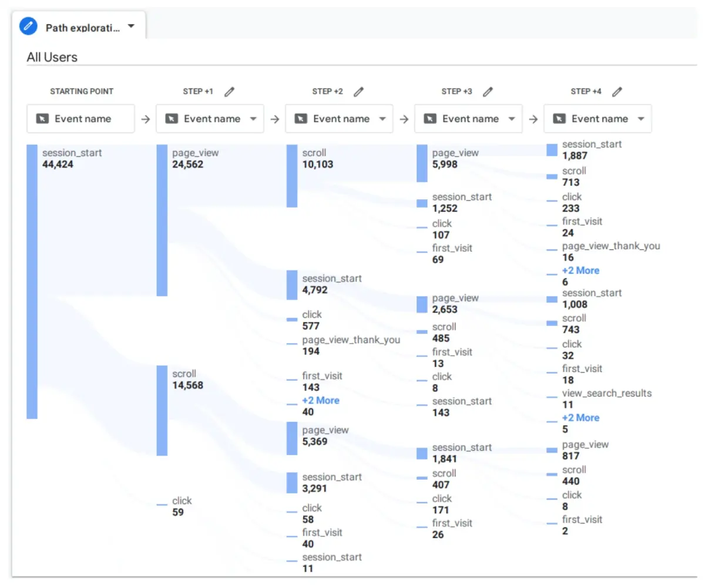Select the scroll node with 713
Viewport: 705px width, 588px height.
click(552, 176)
